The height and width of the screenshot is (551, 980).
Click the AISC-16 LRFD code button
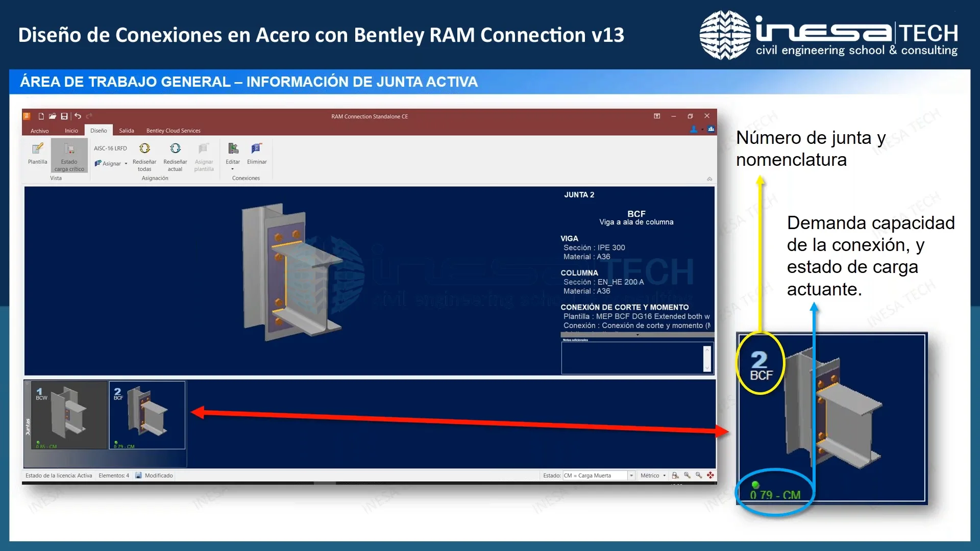tap(110, 148)
